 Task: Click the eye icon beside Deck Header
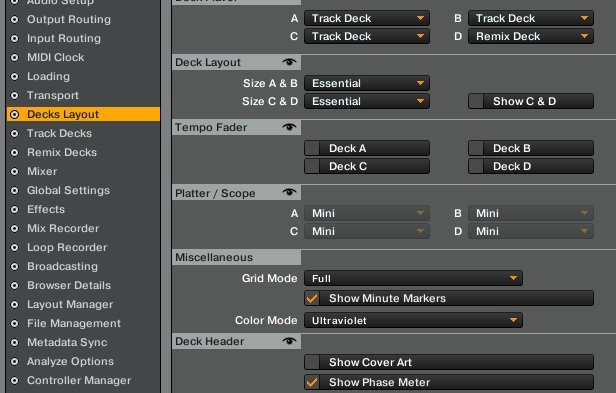coord(289,341)
